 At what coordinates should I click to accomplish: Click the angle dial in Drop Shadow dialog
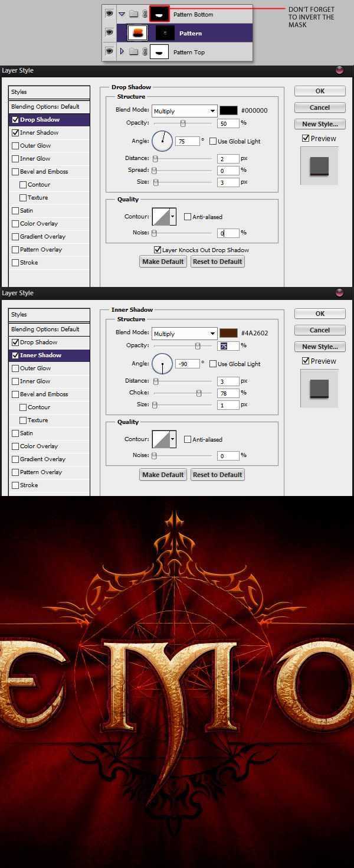pos(162,141)
